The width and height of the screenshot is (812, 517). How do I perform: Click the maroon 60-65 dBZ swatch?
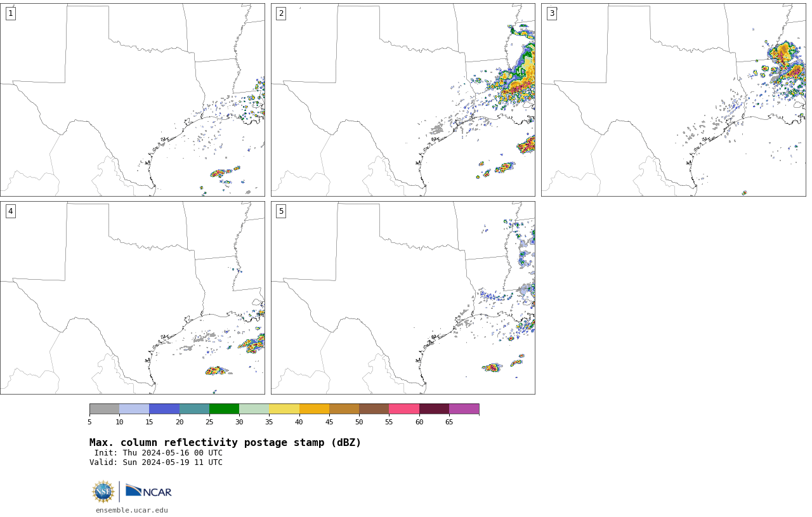coord(434,409)
